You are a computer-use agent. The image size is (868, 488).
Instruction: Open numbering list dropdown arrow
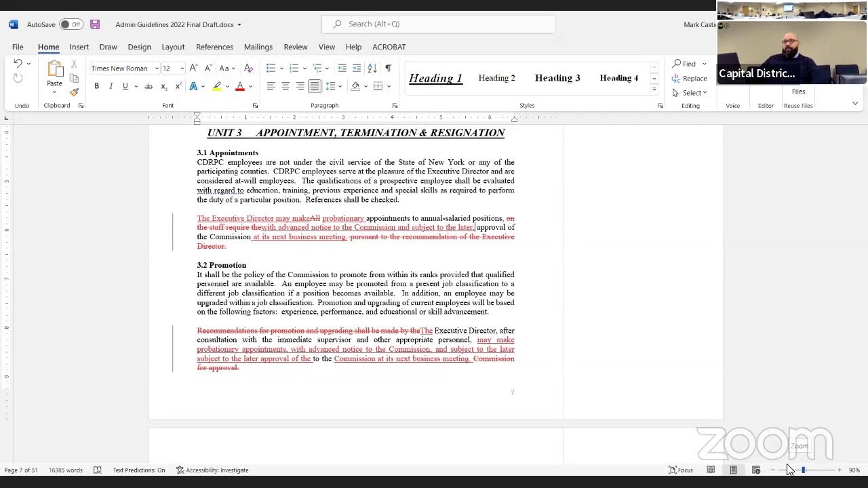tap(304, 68)
